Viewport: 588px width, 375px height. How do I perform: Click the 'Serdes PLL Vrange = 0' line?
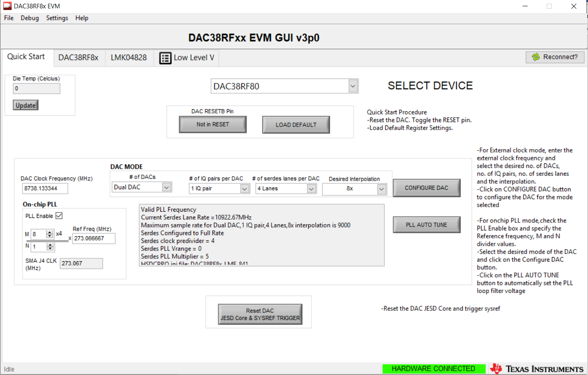[171, 249]
